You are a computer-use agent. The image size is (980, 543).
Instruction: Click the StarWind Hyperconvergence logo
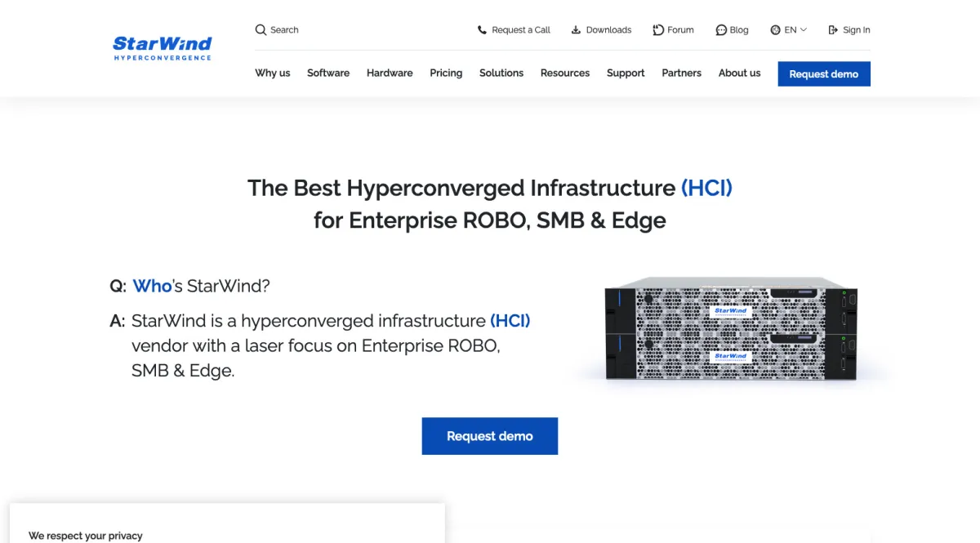(162, 48)
